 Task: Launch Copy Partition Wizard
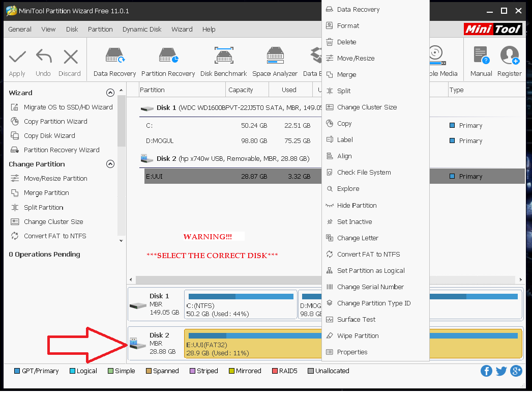point(49,122)
